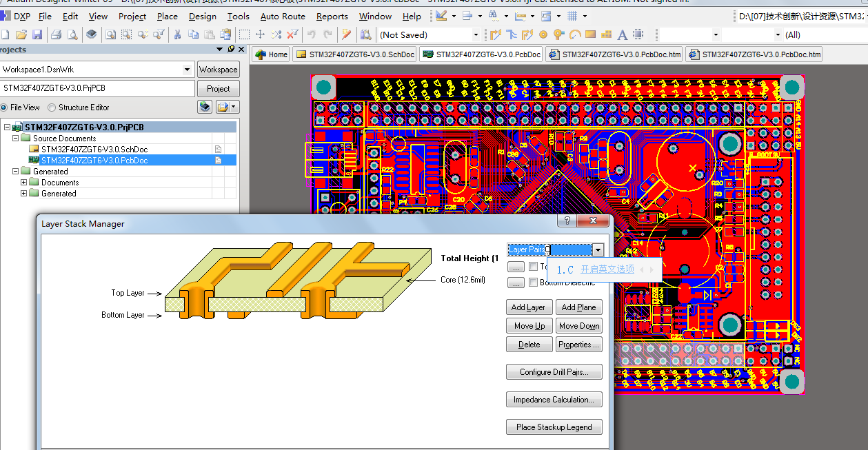Click the Workspace button
Image resolution: width=868 pixels, height=450 pixels.
pos(218,70)
